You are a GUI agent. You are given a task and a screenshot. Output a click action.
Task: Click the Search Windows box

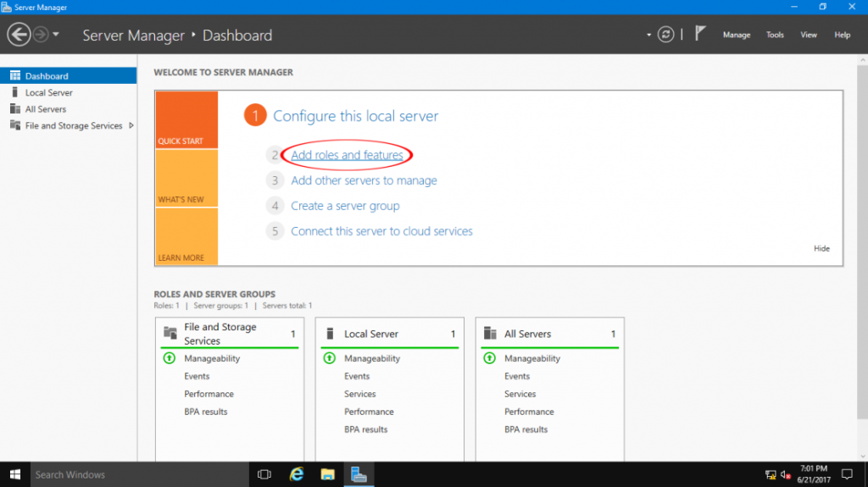pos(139,474)
